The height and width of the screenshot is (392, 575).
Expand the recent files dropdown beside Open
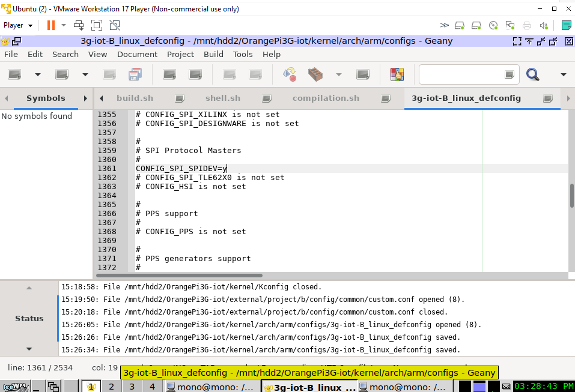click(85, 74)
